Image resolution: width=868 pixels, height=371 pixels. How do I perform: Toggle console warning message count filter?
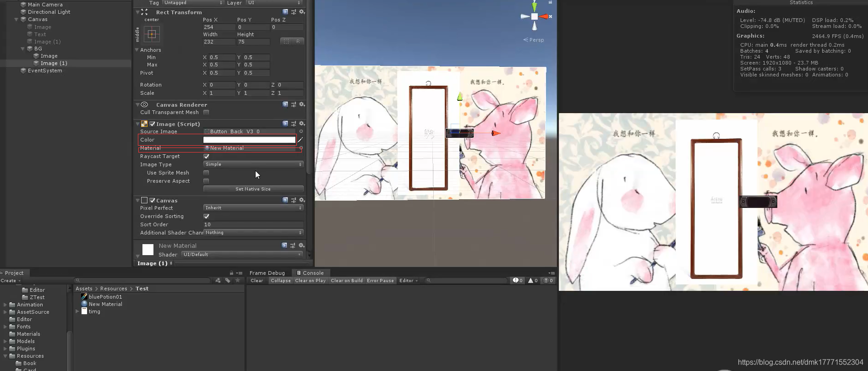click(533, 280)
